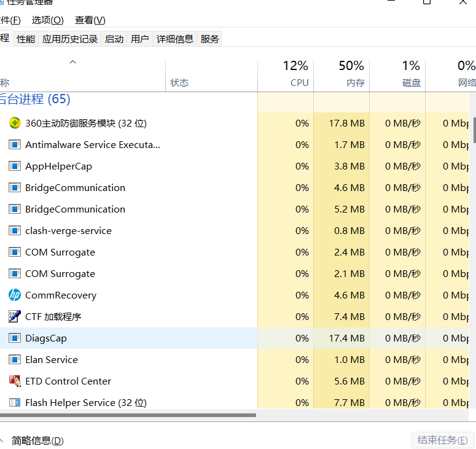Select the Elan Service process icon
This screenshot has width=476, height=449.
(15, 360)
